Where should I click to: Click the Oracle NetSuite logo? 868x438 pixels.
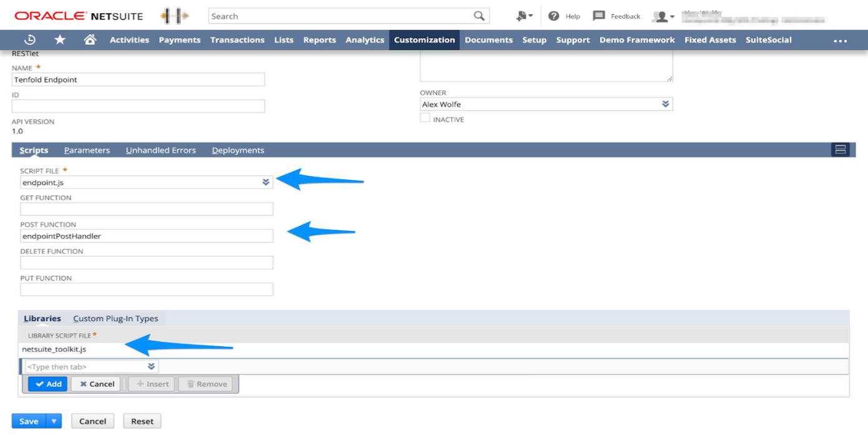click(x=79, y=16)
